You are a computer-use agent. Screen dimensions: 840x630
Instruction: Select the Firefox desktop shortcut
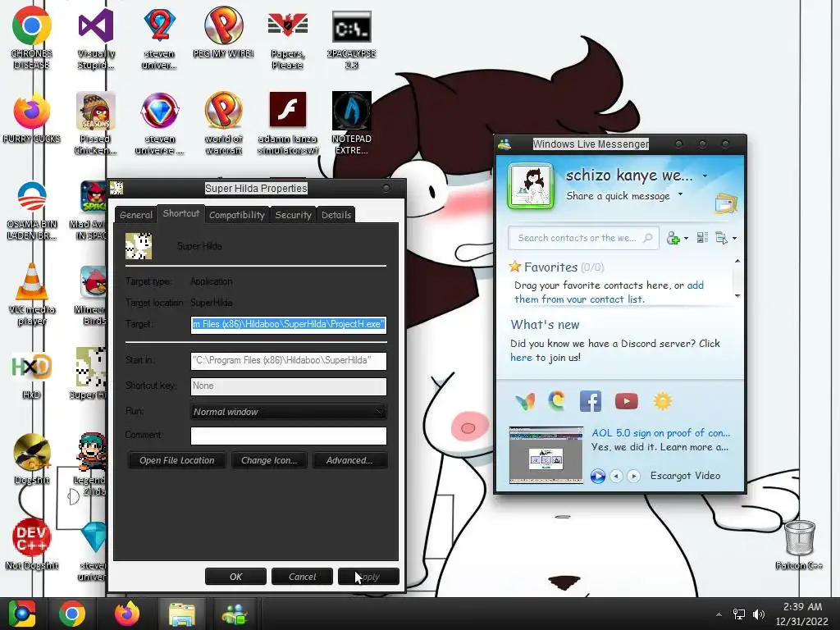click(x=32, y=118)
